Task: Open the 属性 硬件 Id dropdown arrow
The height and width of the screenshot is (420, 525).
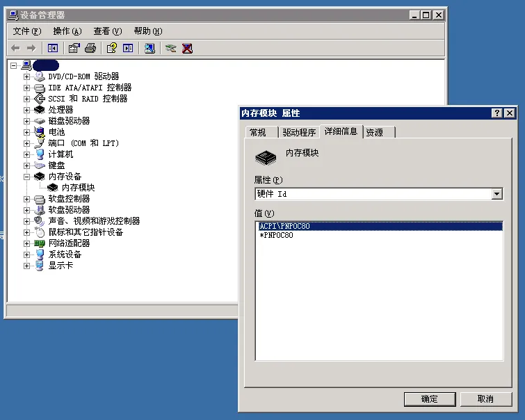Action: pos(497,194)
